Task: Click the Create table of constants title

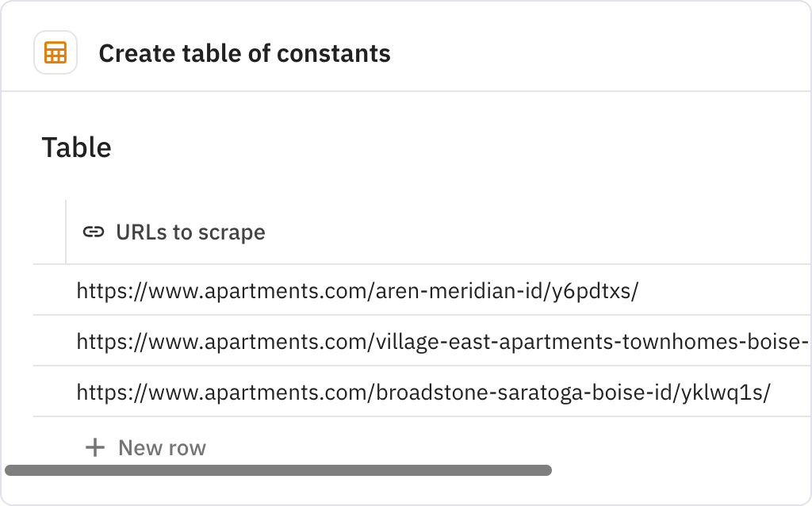Action: (245, 53)
